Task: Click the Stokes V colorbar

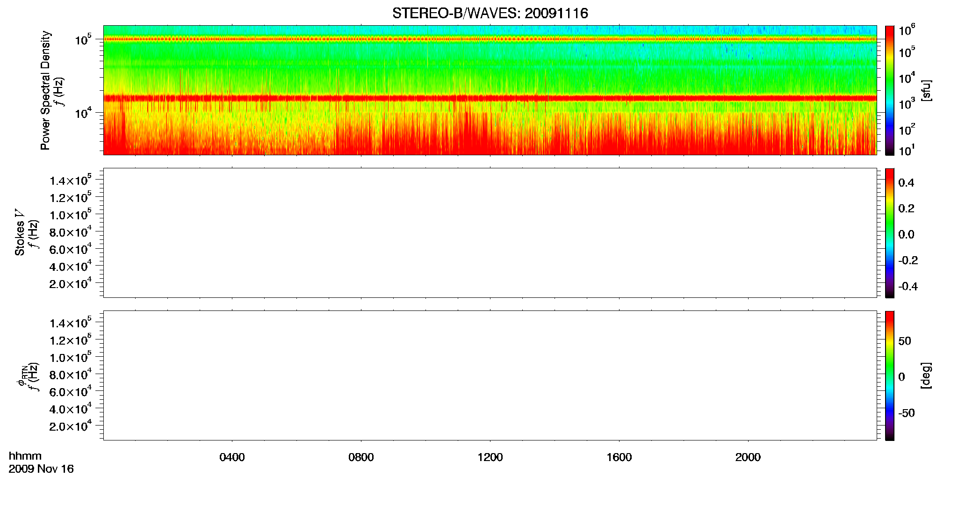Action: click(889, 233)
